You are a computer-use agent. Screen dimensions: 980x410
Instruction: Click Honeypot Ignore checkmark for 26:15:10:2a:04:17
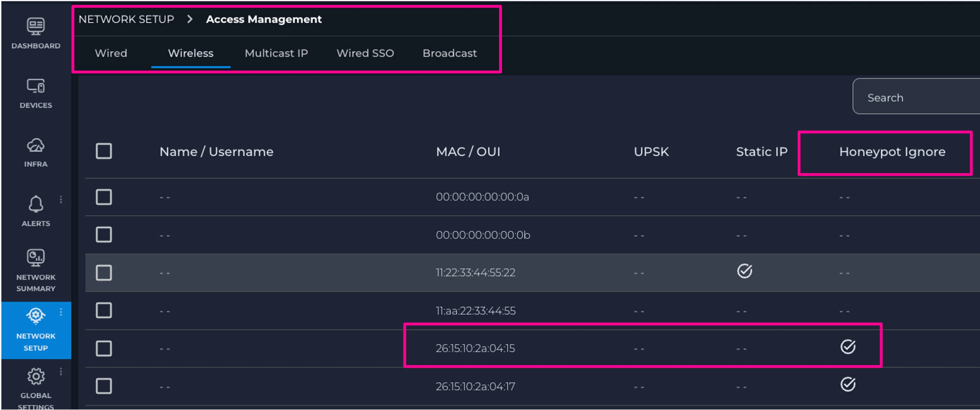pos(848,385)
